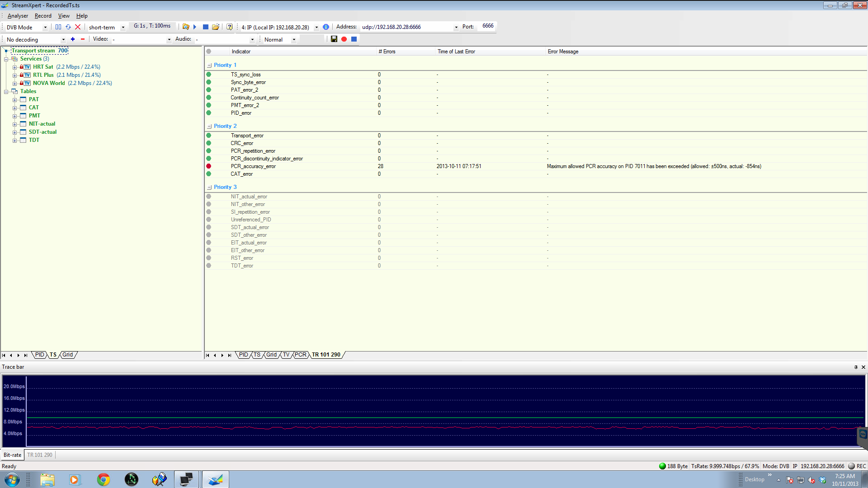Open the short-term dropdown
This screenshot has width=868, height=488.
click(x=123, y=28)
